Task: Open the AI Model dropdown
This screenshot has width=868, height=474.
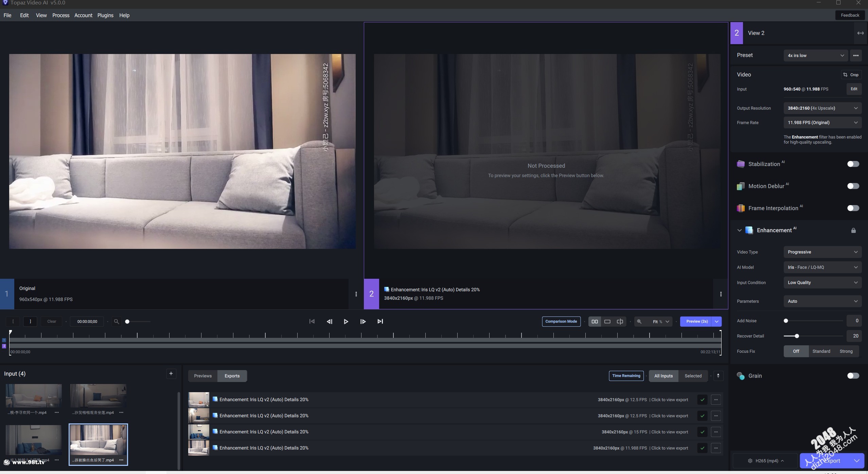Action: pyautogui.click(x=822, y=267)
